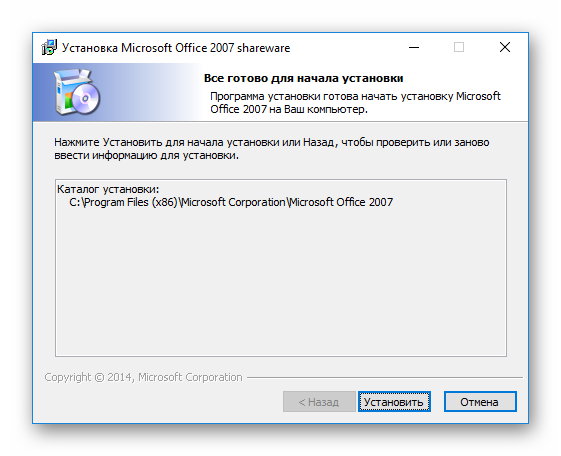The width and height of the screenshot is (561, 456).
Task: Click the blue gradient part of the header banner
Action: 143,92
